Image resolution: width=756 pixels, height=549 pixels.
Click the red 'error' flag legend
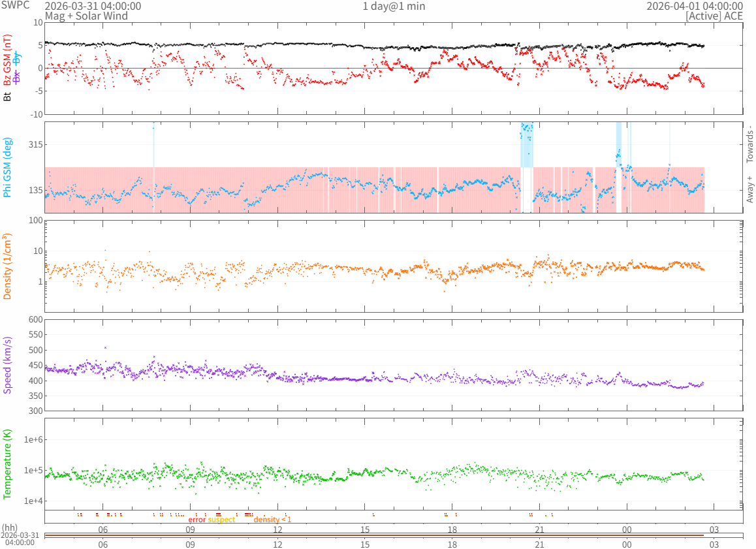(197, 520)
